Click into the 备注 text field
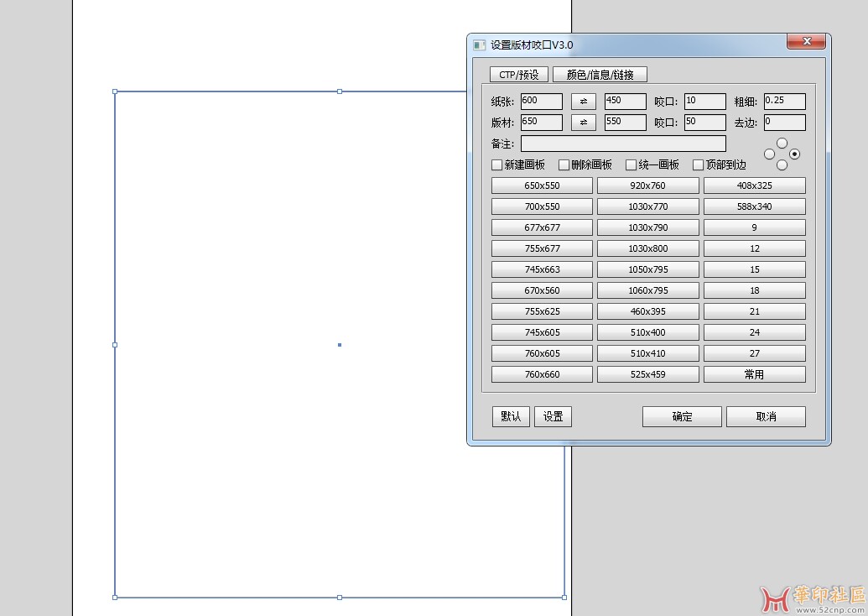 (623, 144)
